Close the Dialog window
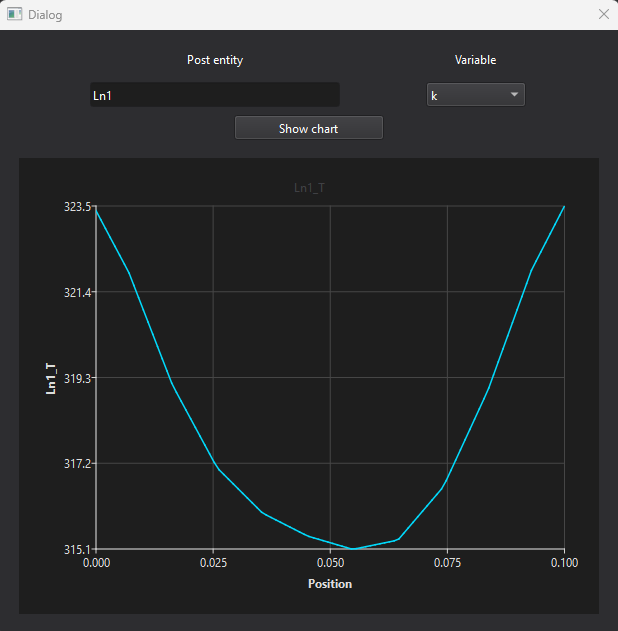Image resolution: width=618 pixels, height=631 pixels. click(x=602, y=15)
